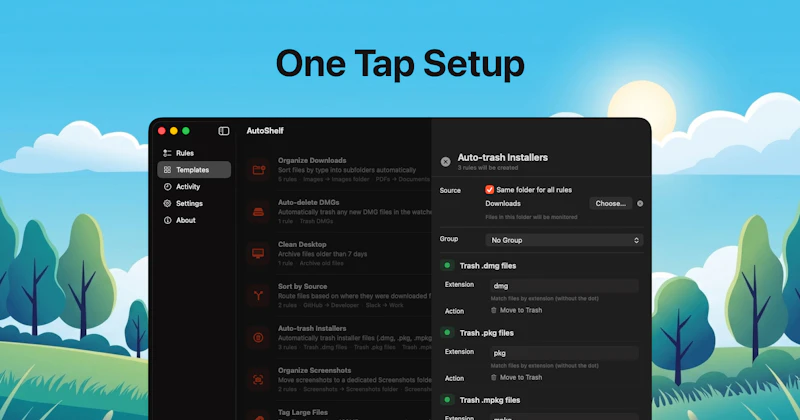Click the Settings gear icon
The height and width of the screenshot is (420, 800).
(167, 204)
